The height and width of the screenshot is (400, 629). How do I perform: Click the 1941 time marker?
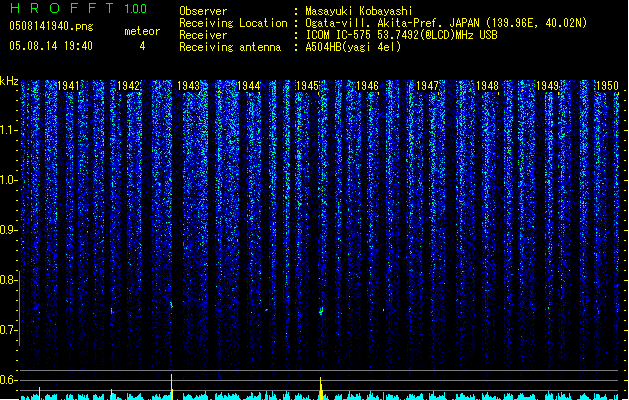[x=68, y=86]
